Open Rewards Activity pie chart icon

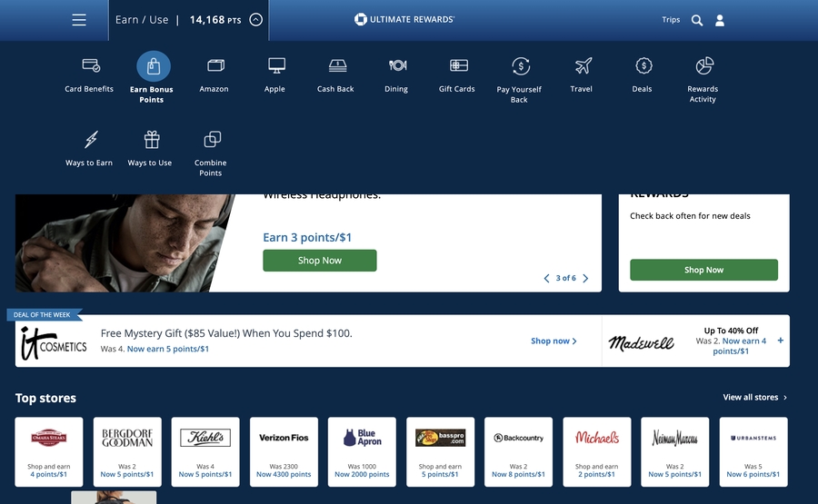[703, 66]
